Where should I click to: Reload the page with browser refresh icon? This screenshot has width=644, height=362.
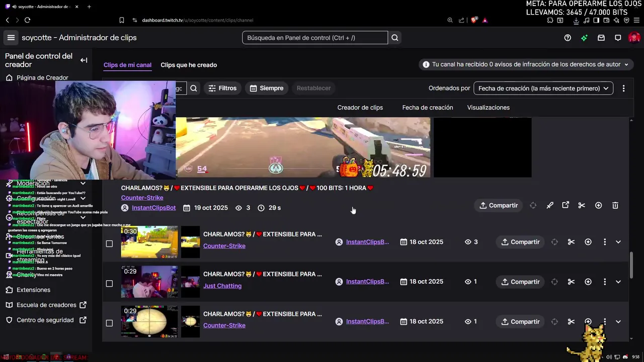tap(27, 20)
